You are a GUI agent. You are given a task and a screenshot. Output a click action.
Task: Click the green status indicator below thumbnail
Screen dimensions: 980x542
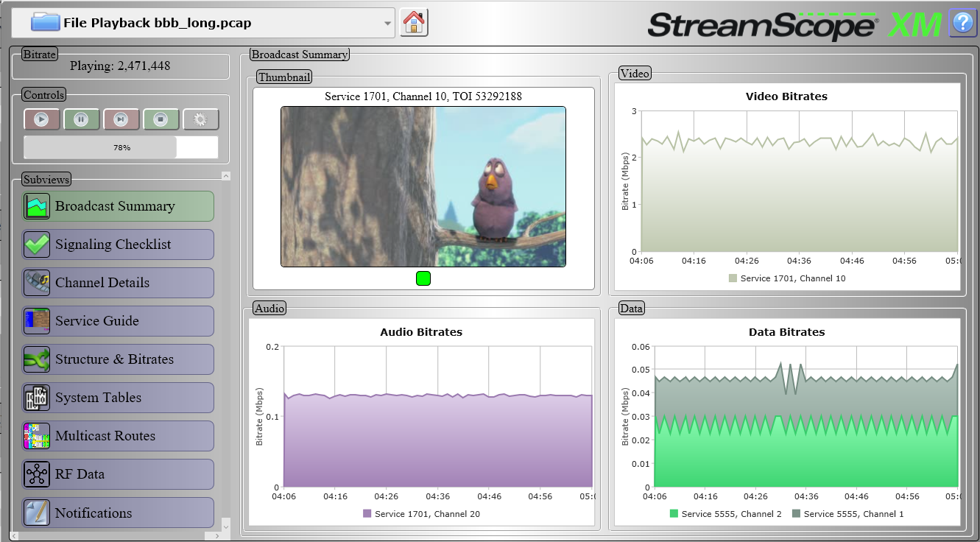(x=423, y=278)
